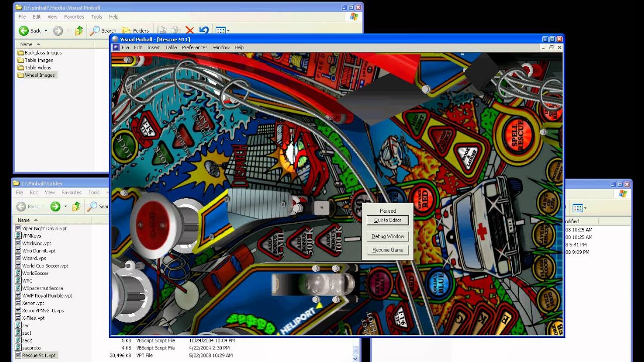The height and width of the screenshot is (362, 644).
Task: Select zac1 script file
Action: pyautogui.click(x=24, y=333)
